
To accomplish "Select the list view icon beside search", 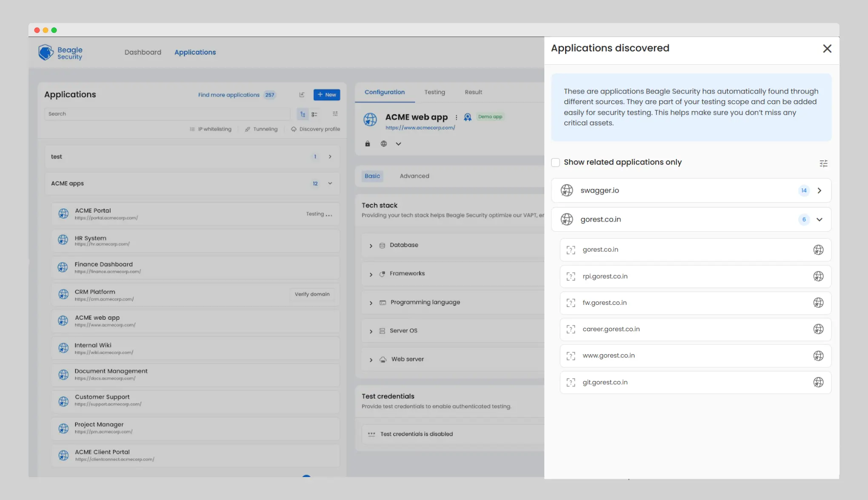I will tap(314, 114).
